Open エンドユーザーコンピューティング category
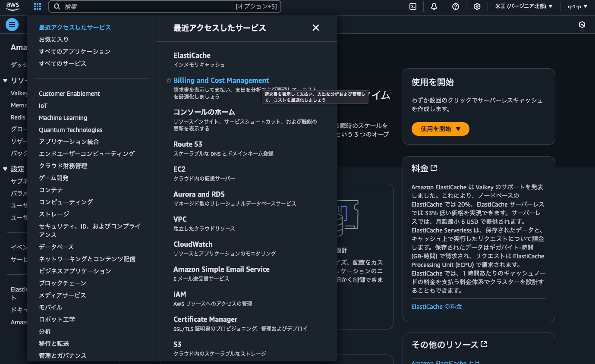Image resolution: width=595 pixels, height=364 pixels. click(x=87, y=154)
